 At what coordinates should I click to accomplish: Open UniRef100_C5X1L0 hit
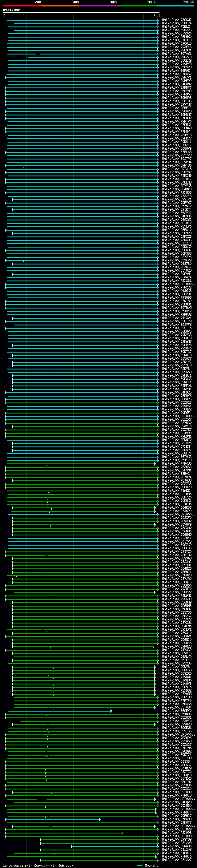177,460
